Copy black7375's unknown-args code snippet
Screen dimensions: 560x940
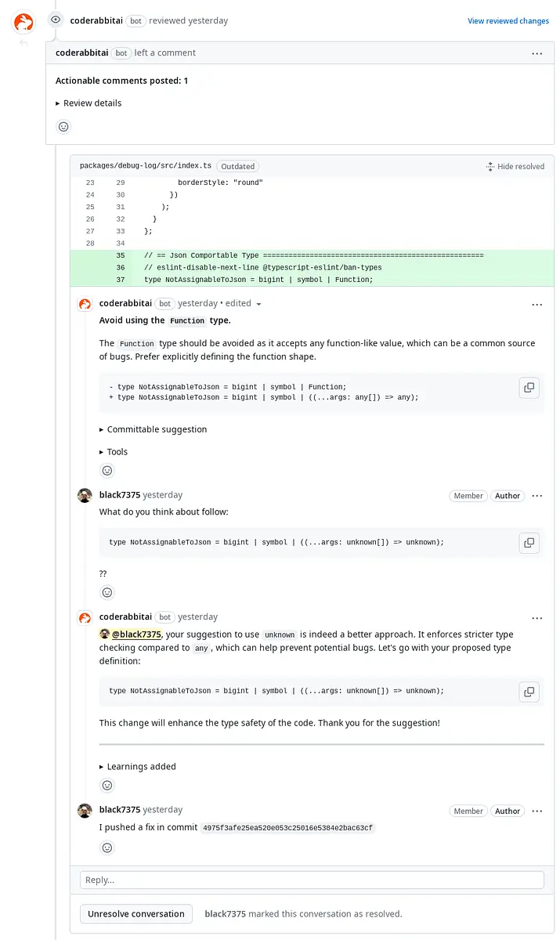pos(529,543)
